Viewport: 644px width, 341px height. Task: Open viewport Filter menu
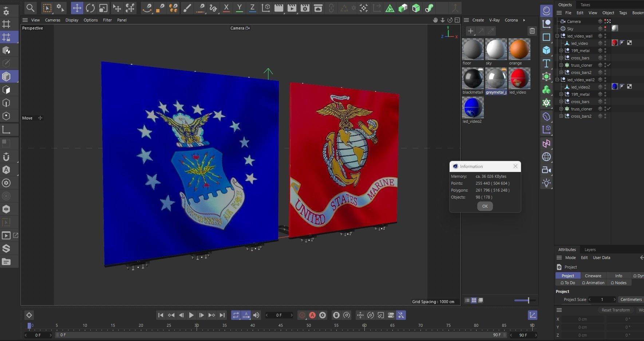(107, 20)
